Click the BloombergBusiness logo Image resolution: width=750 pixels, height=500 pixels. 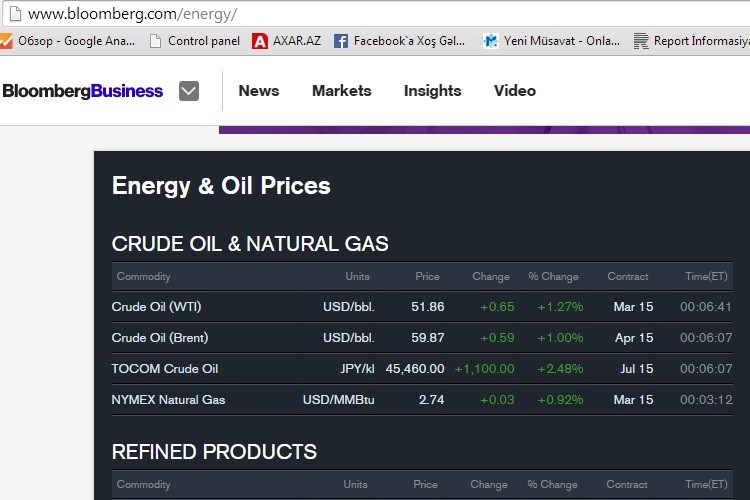[83, 91]
